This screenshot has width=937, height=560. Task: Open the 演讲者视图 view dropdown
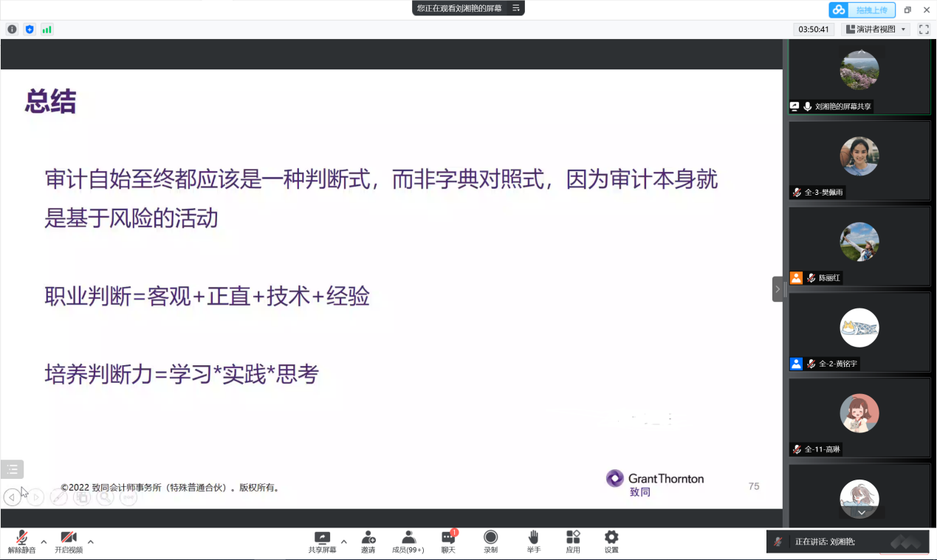pyautogui.click(x=876, y=30)
